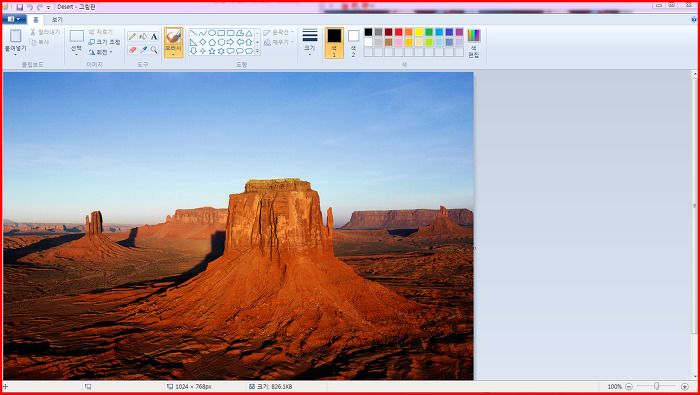The height and width of the screenshot is (395, 700).
Task: Pick the red swatch in palette
Action: (x=398, y=32)
